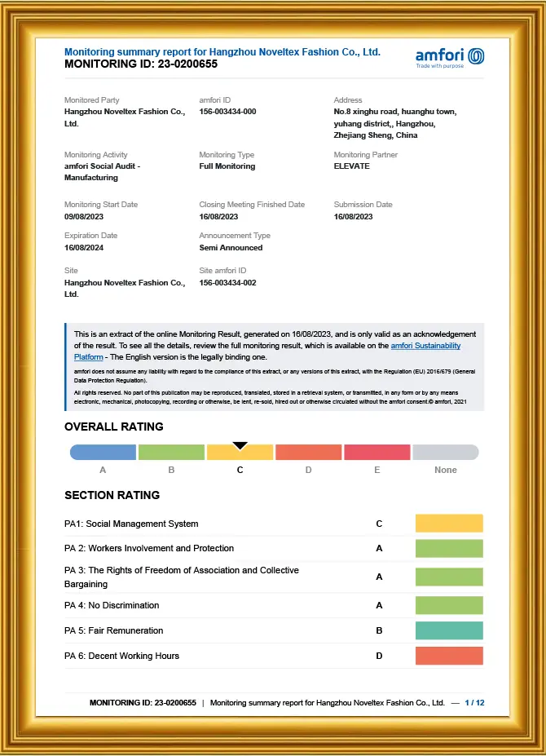The image size is (546, 756).
Task: Click PA 2: Workers Involvement and Protection
Action: point(149,548)
